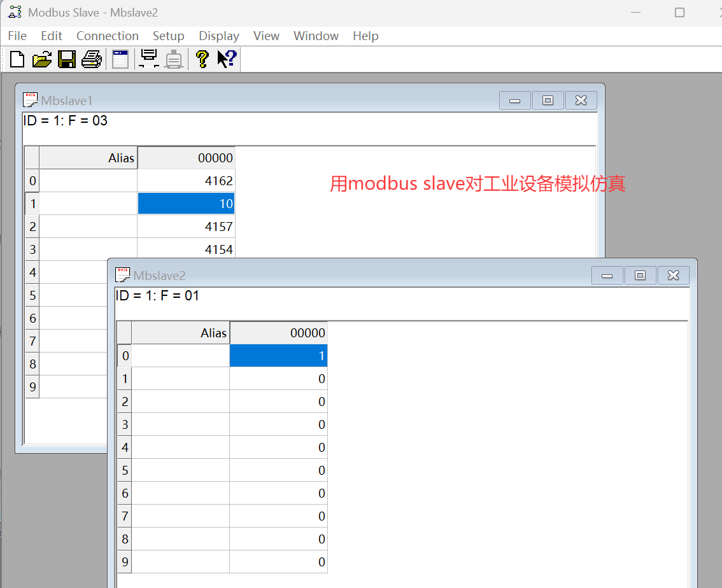722x588 pixels.
Task: Open the Display menu
Action: [219, 36]
